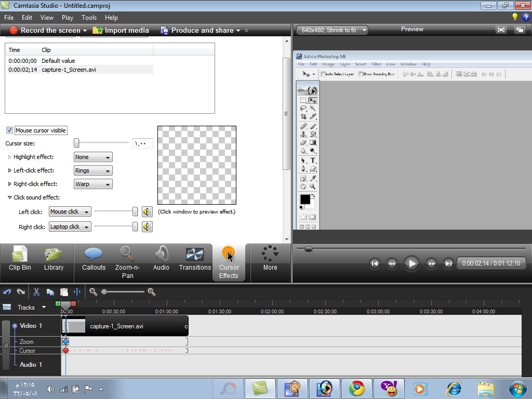Preview the left click sound speaker icon
The width and height of the screenshot is (532, 399).
pos(148,211)
